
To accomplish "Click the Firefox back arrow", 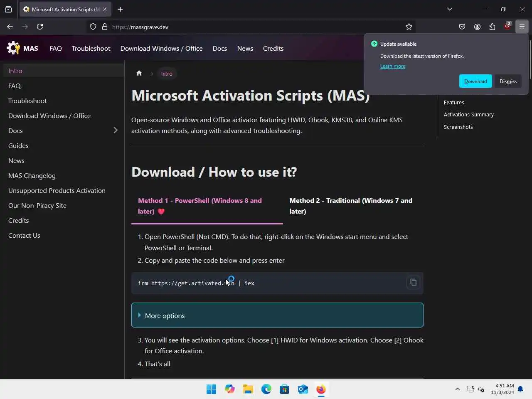I will click(10, 27).
